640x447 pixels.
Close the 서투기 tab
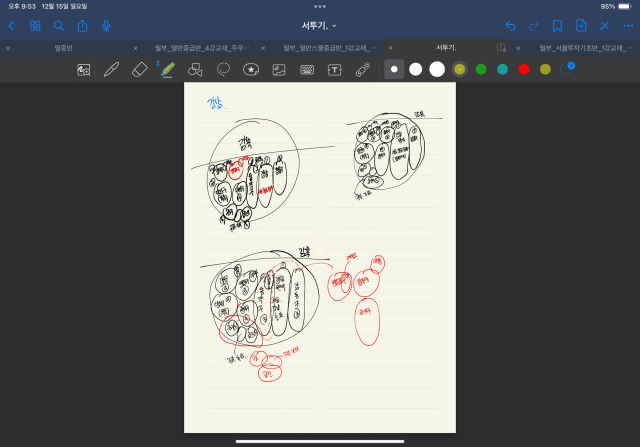pos(391,48)
